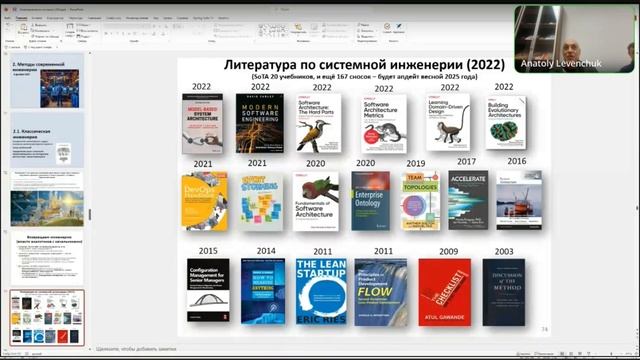The width and height of the screenshot is (640, 360).
Task: Select slide thumbnail '2.1. Классическая инженерия'
Action: pyautogui.click(x=47, y=140)
